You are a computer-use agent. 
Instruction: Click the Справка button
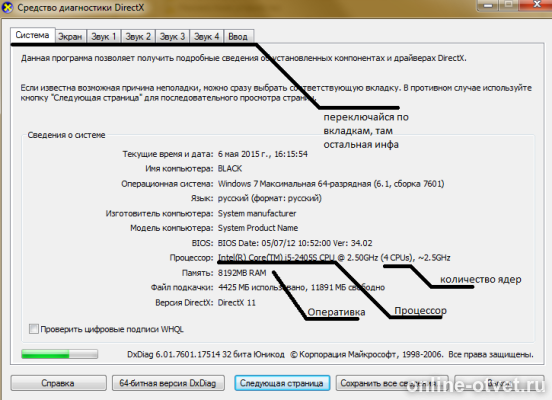pos(58,383)
